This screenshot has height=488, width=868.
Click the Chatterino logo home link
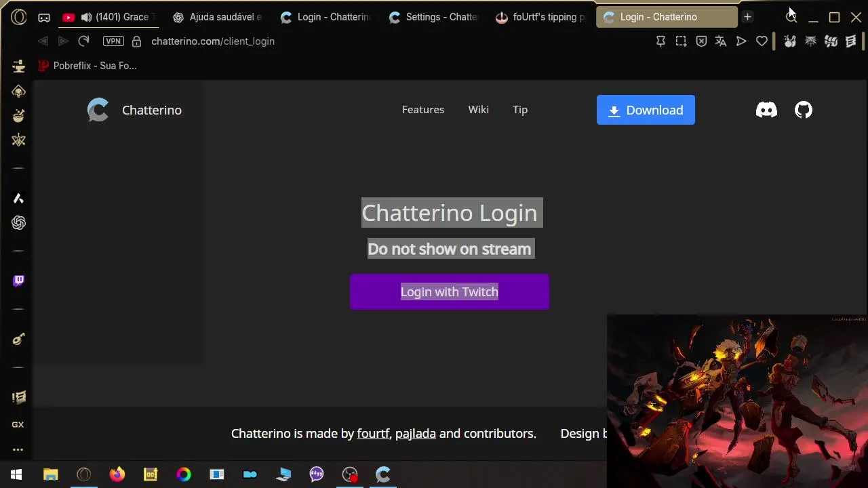[134, 110]
